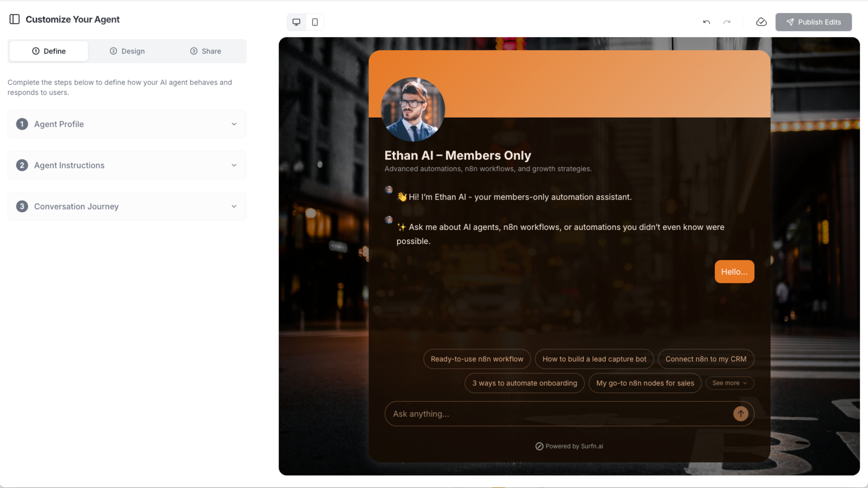Click the redo arrow icon
The image size is (868, 488).
[x=727, y=22]
